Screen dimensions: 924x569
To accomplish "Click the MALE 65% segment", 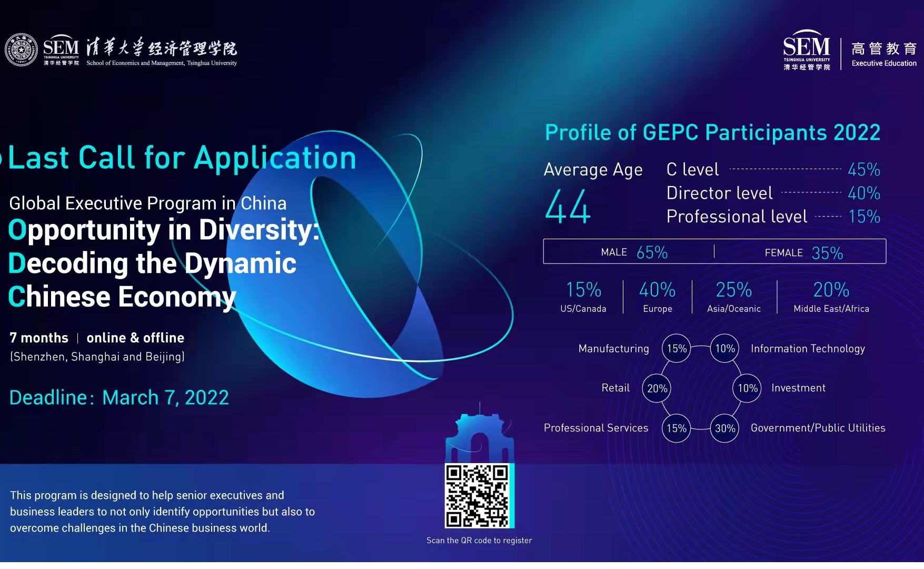I will tap(634, 252).
